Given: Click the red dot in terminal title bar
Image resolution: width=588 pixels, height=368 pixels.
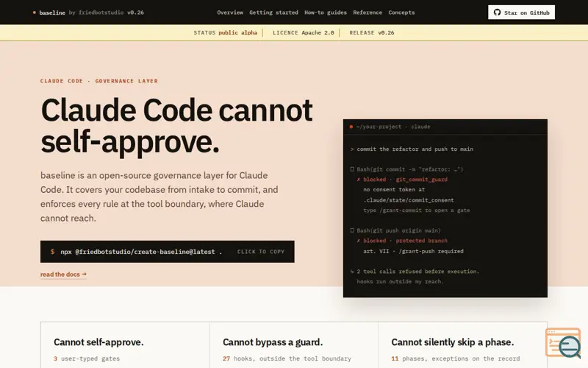Looking at the screenshot, I should [x=351, y=127].
